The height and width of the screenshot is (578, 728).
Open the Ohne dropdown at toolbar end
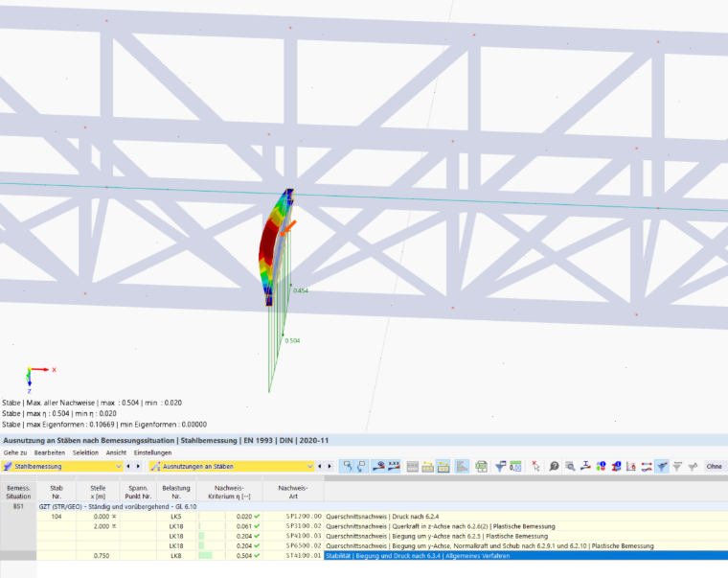pos(715,466)
